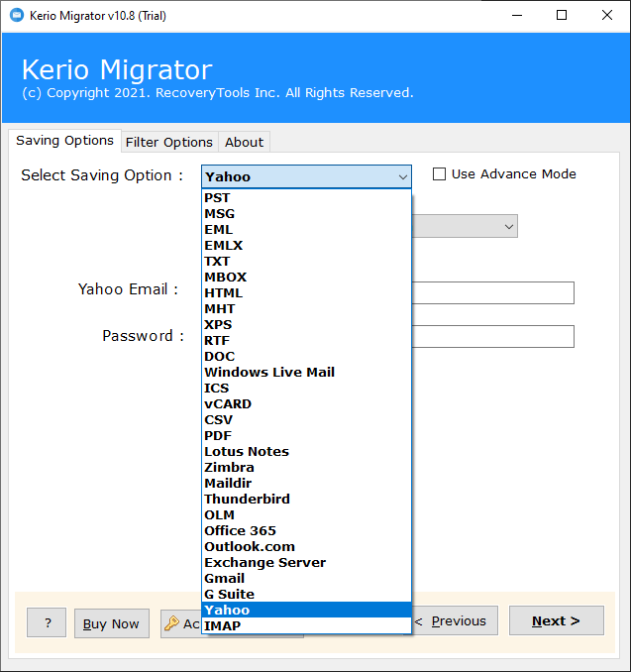Select the EMLX option
The image size is (631, 672).
point(306,246)
